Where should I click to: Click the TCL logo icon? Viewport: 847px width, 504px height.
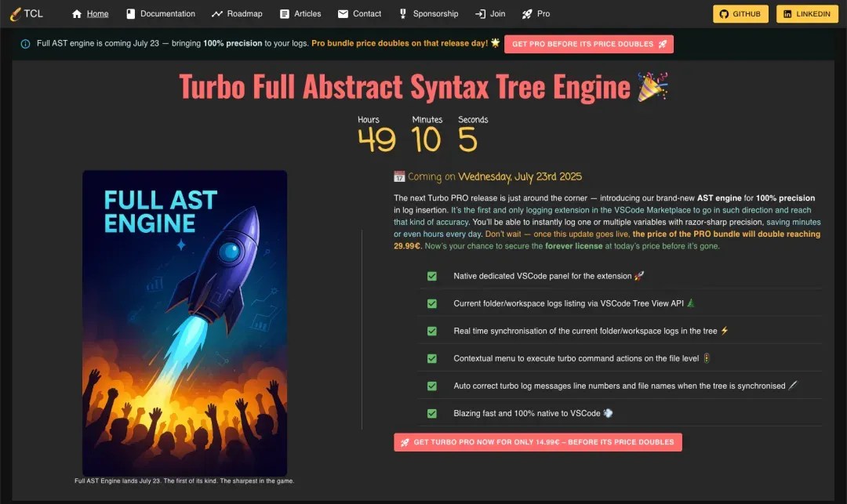[16, 14]
